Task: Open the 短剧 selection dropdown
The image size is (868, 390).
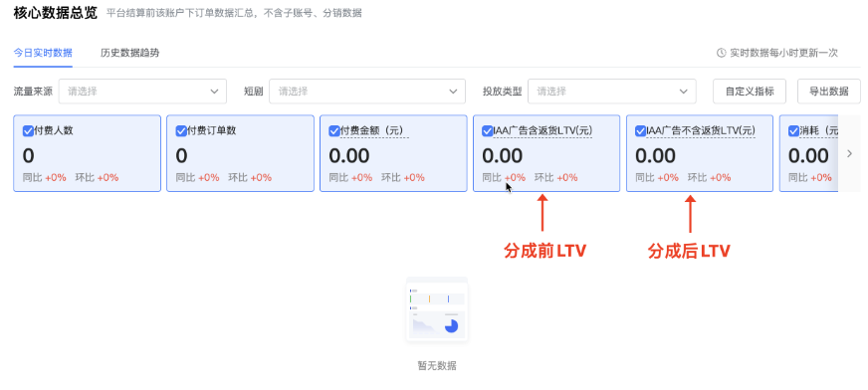Action: coord(367,92)
